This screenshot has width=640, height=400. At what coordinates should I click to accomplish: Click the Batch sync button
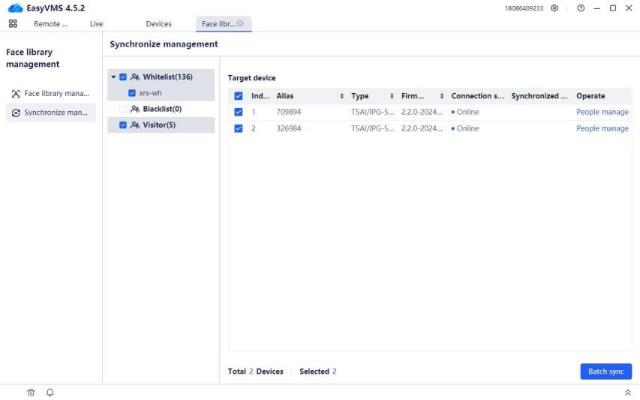[x=605, y=371]
